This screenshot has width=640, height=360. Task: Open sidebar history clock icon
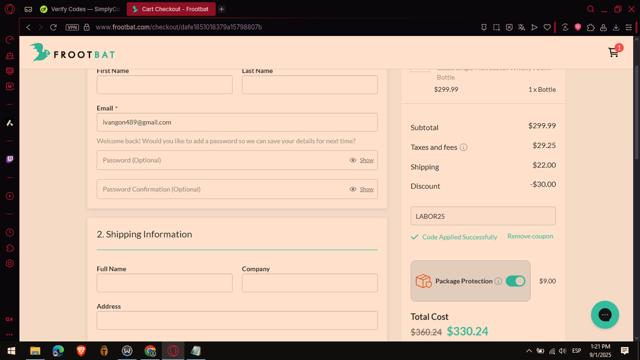click(10, 232)
